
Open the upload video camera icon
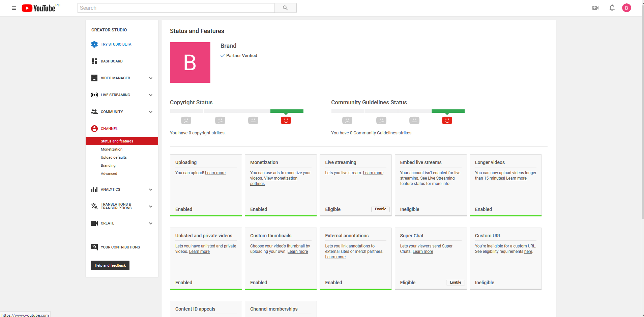[595, 8]
